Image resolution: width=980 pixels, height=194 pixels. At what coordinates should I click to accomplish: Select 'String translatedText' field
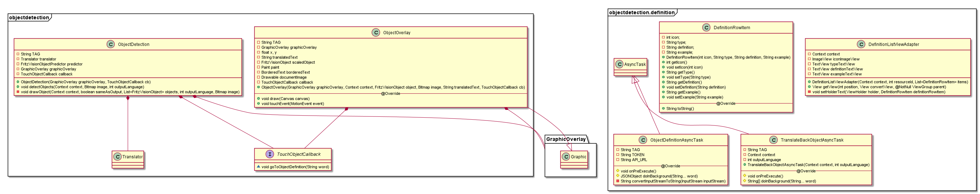pyautogui.click(x=279, y=57)
